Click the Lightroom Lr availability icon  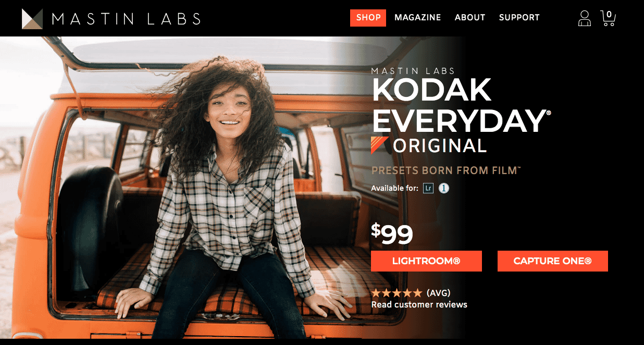428,188
